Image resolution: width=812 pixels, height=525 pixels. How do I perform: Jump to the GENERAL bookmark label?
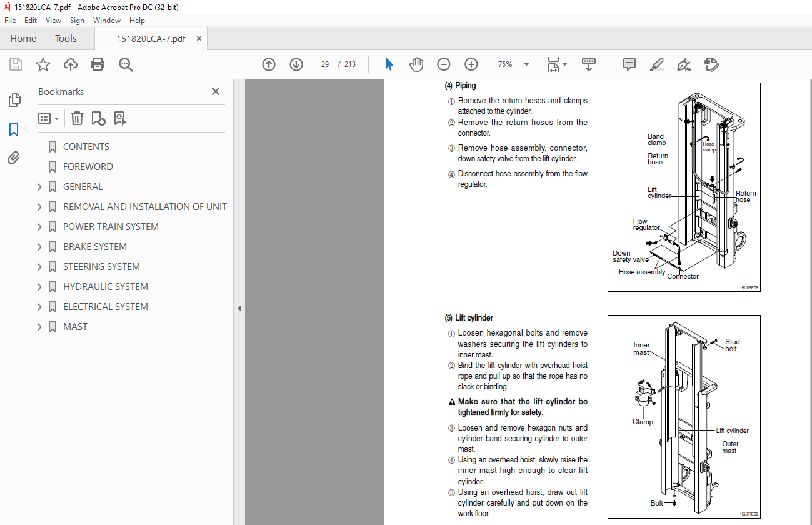pyautogui.click(x=83, y=187)
